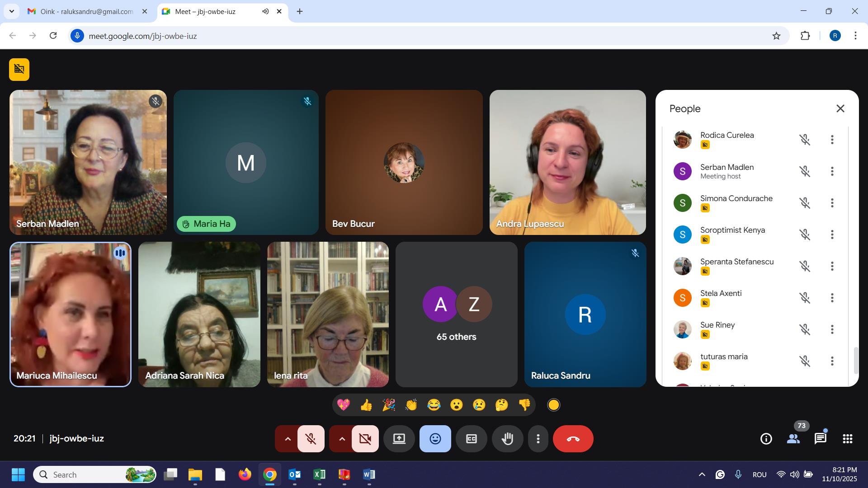Toggle closed captions
The image size is (868, 488).
pos(471,439)
